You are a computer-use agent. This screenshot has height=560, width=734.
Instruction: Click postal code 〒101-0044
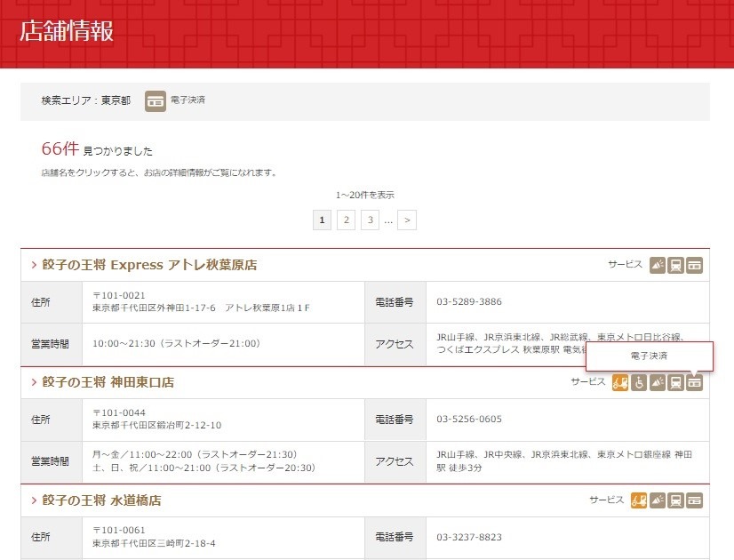tap(119, 412)
